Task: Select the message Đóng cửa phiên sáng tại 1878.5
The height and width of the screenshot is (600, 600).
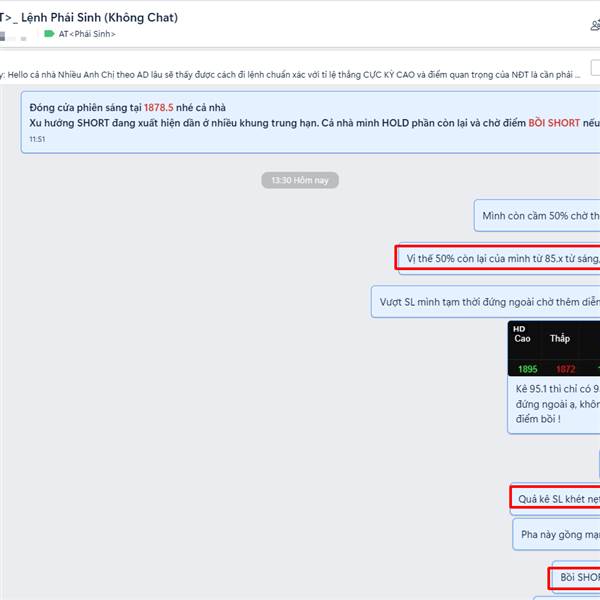Action: click(x=310, y=122)
